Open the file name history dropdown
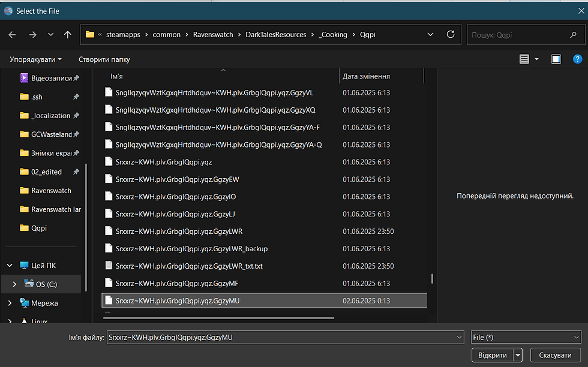Image resolution: width=588 pixels, height=367 pixels. point(459,338)
